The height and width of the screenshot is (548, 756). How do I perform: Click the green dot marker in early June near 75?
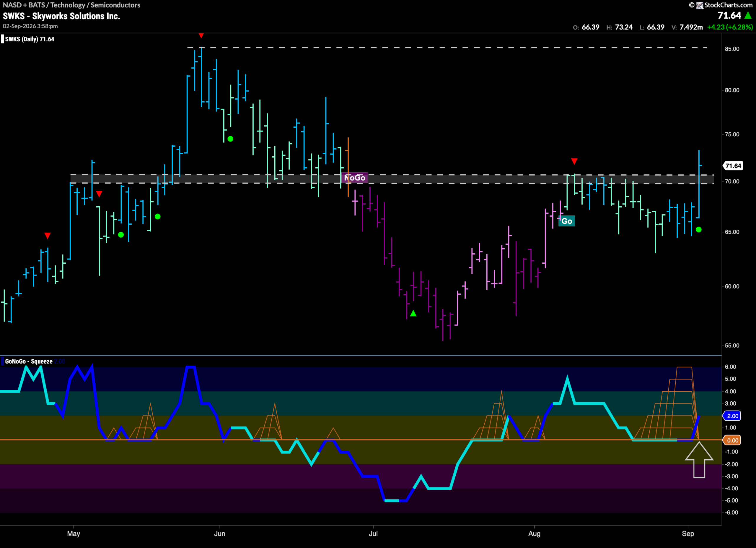(230, 139)
